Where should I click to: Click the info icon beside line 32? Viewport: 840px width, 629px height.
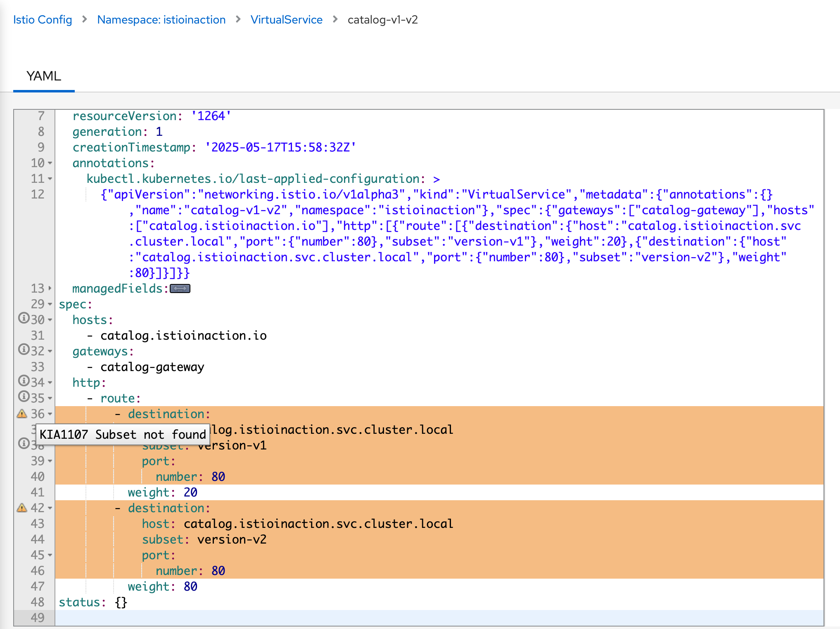click(x=24, y=350)
